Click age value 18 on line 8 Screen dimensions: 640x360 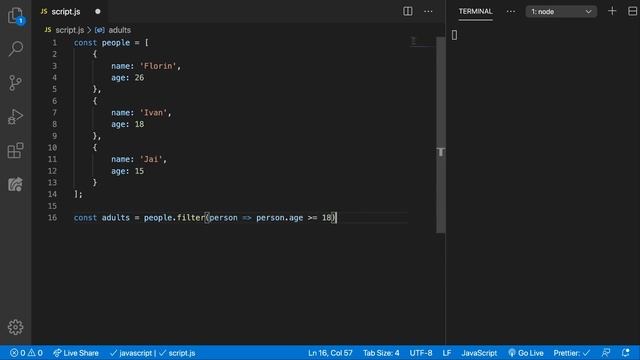[139, 124]
